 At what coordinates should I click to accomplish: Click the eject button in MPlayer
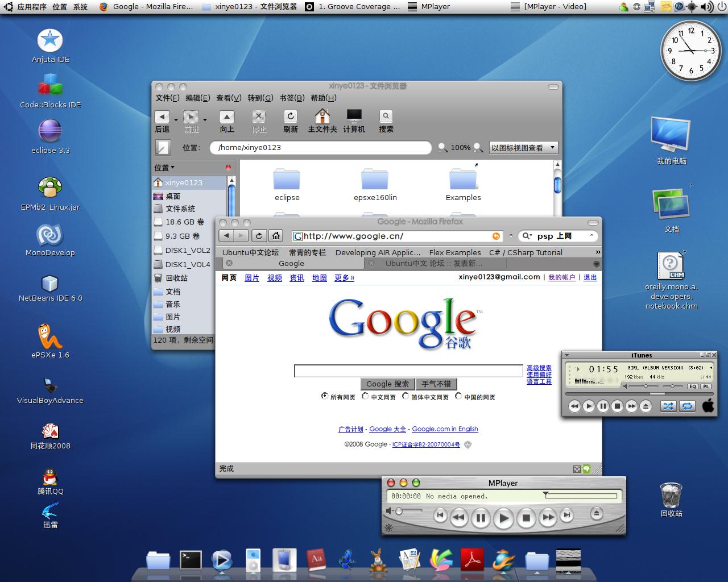point(596,513)
